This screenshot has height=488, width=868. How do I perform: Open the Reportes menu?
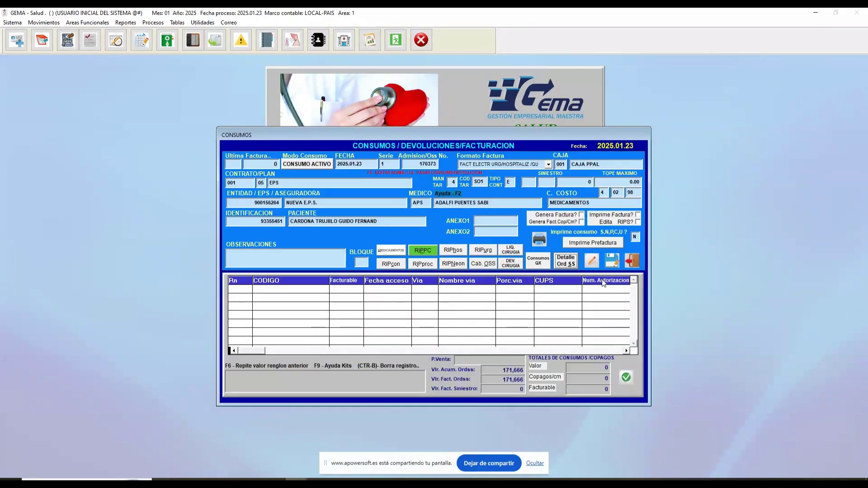click(126, 23)
